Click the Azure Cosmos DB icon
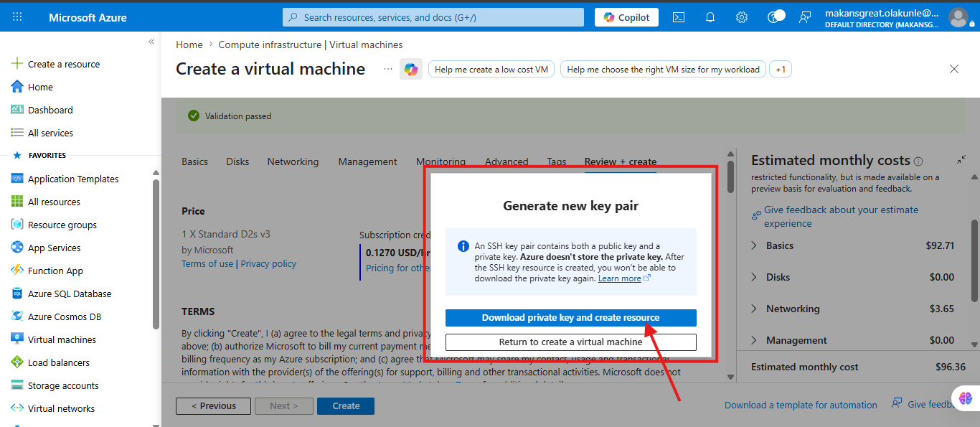The width and height of the screenshot is (980, 427). pyautogui.click(x=17, y=316)
